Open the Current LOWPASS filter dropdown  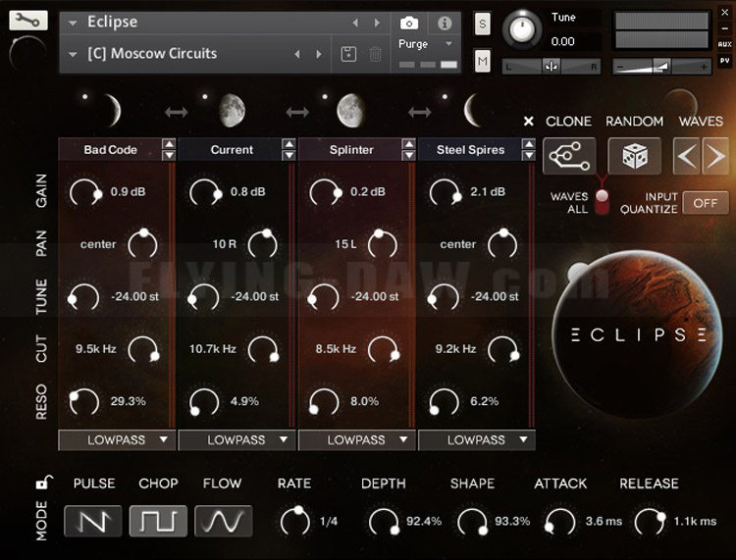[x=237, y=440]
